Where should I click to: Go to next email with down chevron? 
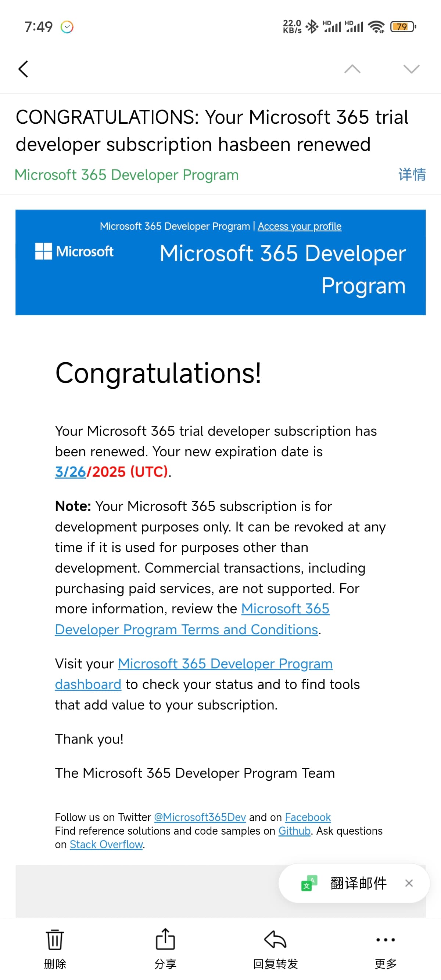[x=411, y=69]
